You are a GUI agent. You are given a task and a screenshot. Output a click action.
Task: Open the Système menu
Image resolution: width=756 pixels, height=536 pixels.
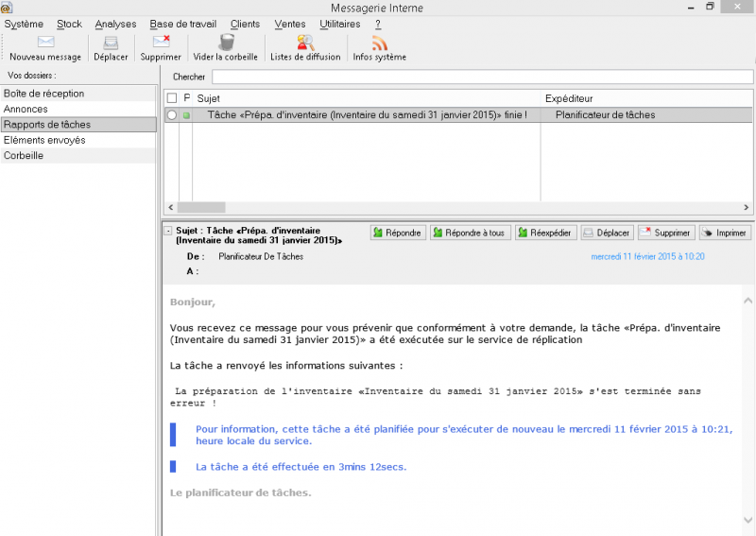[x=24, y=25]
